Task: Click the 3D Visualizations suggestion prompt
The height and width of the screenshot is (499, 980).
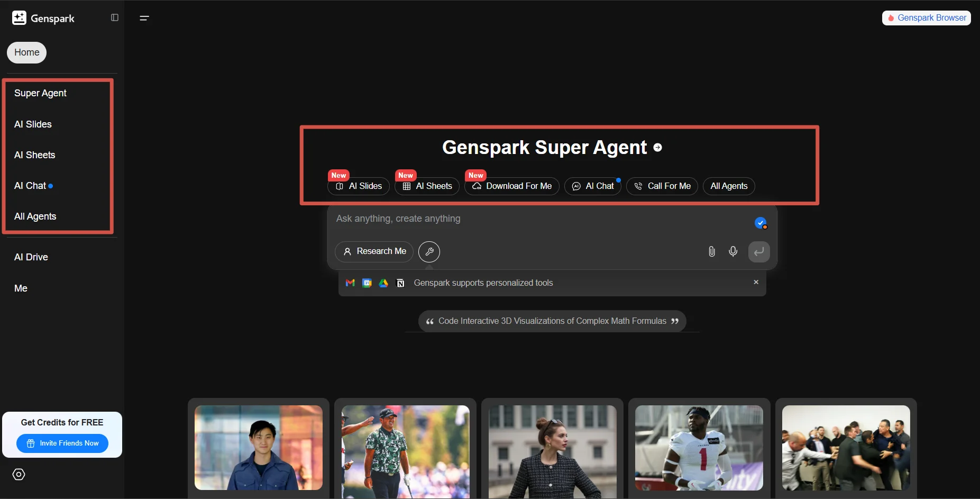Action: pyautogui.click(x=552, y=321)
